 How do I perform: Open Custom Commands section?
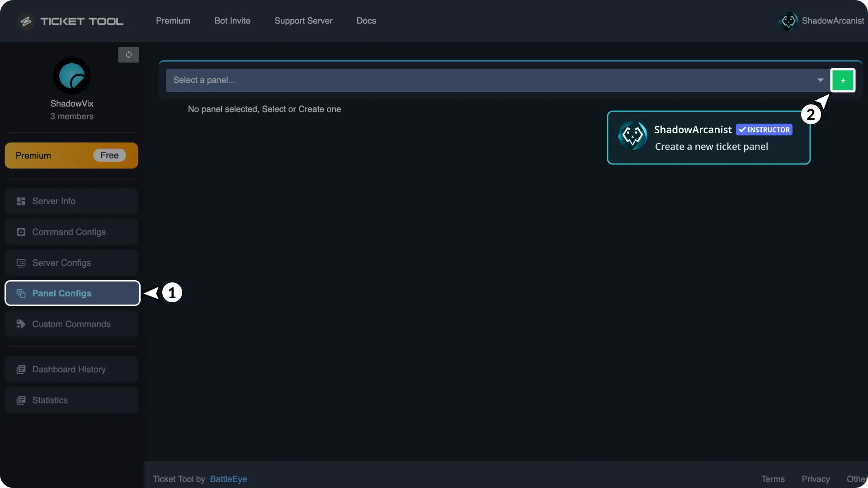pyautogui.click(x=71, y=324)
